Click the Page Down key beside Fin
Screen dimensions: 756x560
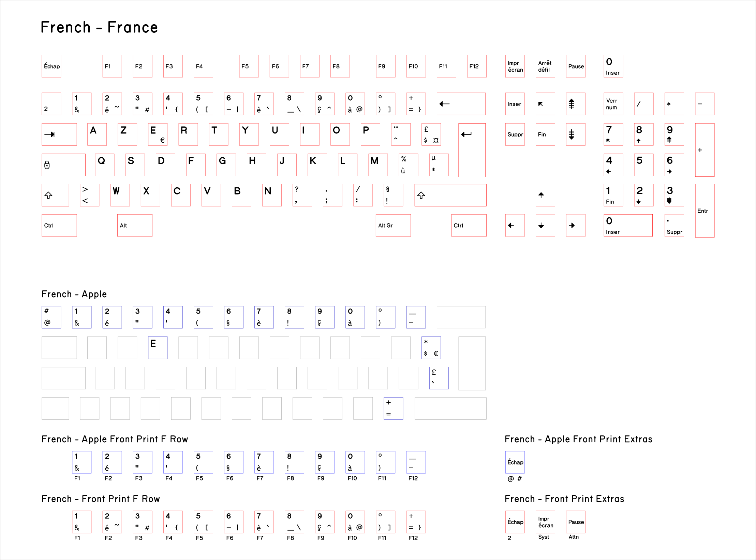pyautogui.click(x=576, y=134)
